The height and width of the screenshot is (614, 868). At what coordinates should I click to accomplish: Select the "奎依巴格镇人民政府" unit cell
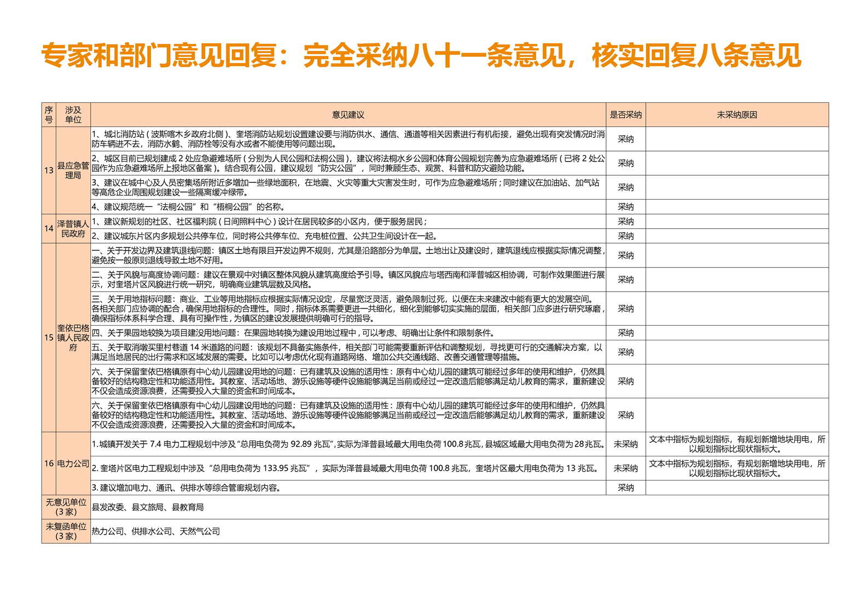(73, 338)
